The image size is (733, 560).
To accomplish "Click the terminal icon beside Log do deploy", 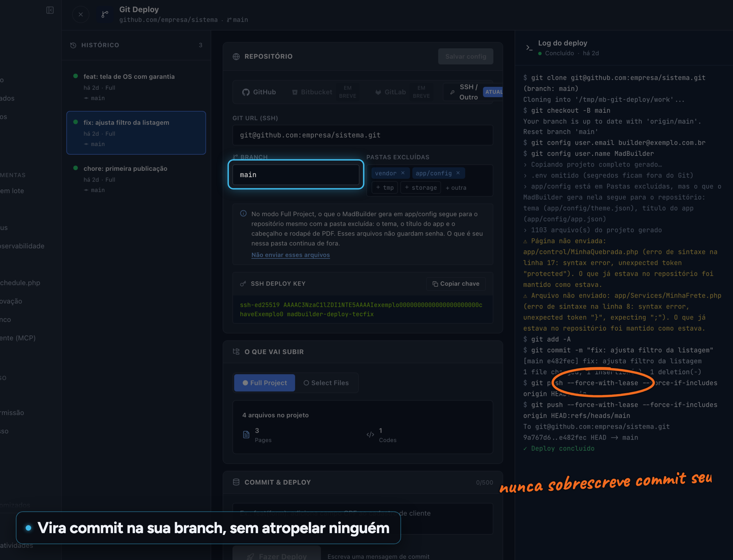I will click(x=529, y=48).
